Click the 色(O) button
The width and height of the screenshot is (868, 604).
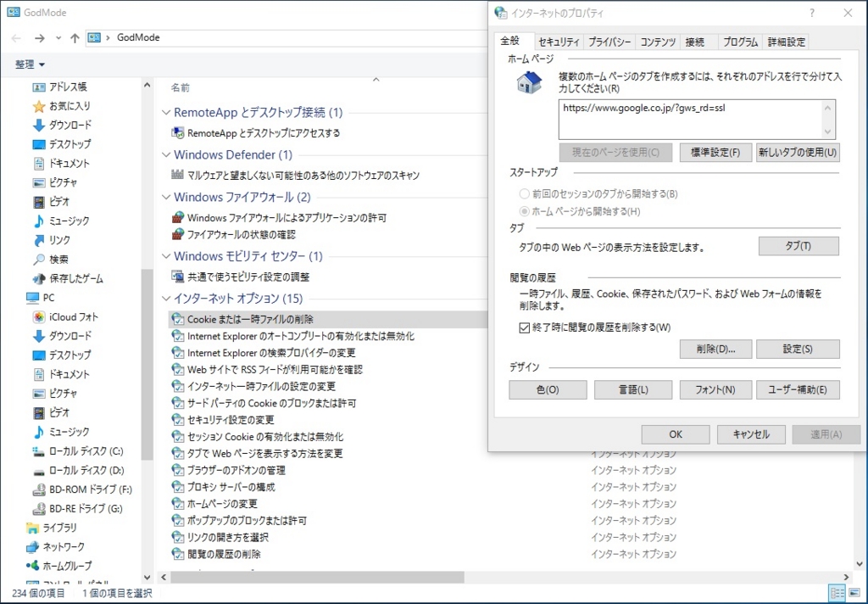tap(548, 389)
